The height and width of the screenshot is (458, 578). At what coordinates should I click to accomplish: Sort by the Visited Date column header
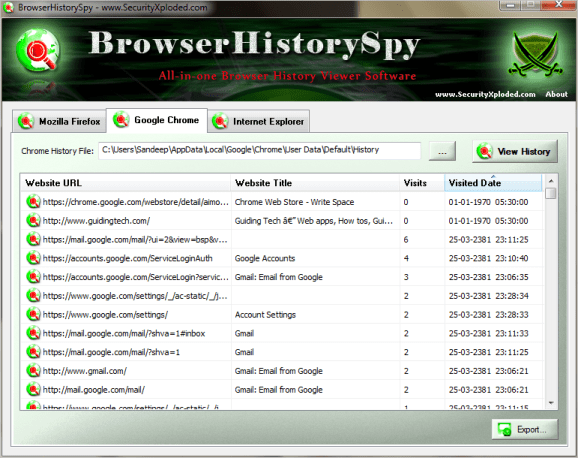[493, 183]
